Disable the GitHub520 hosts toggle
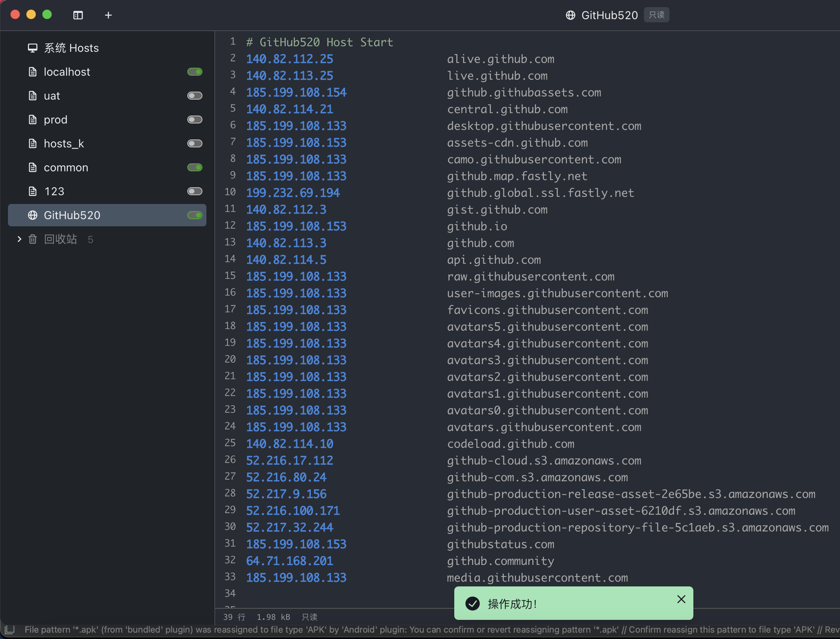The height and width of the screenshot is (639, 840). (x=195, y=215)
